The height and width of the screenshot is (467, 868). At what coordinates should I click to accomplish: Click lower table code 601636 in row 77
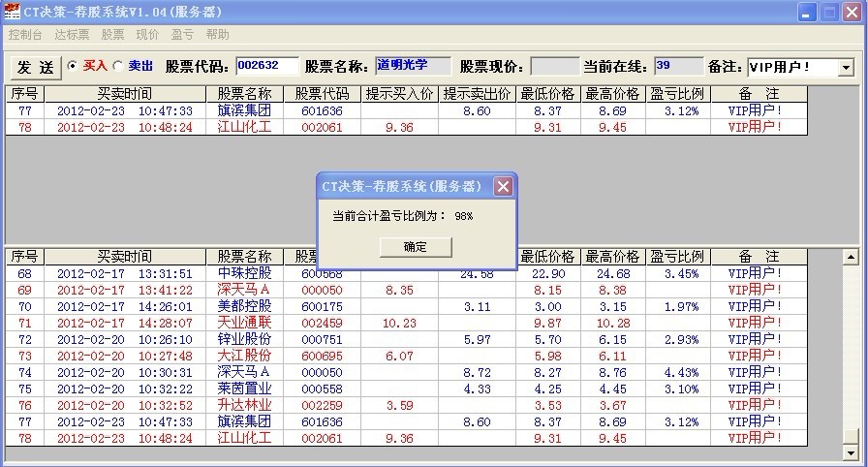coord(323,421)
